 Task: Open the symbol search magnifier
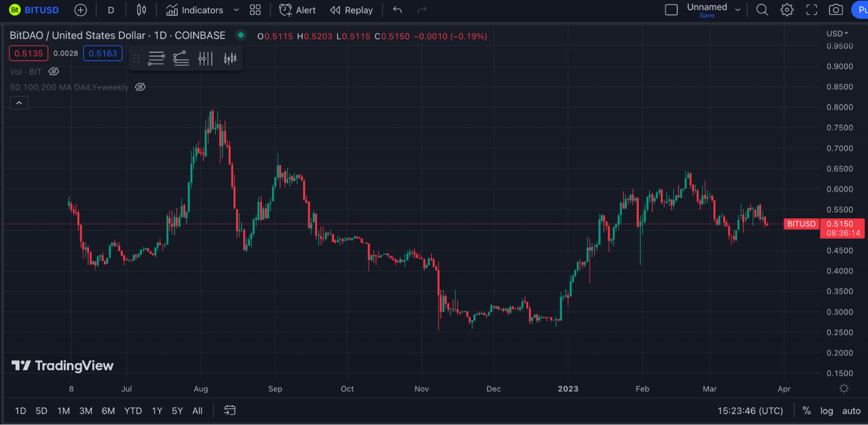click(x=762, y=10)
